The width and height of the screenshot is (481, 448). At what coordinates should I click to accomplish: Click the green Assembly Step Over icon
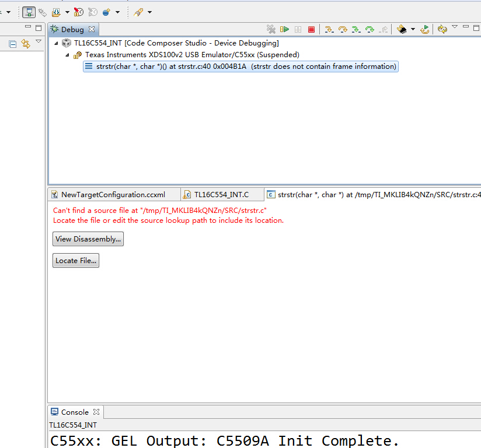point(370,29)
